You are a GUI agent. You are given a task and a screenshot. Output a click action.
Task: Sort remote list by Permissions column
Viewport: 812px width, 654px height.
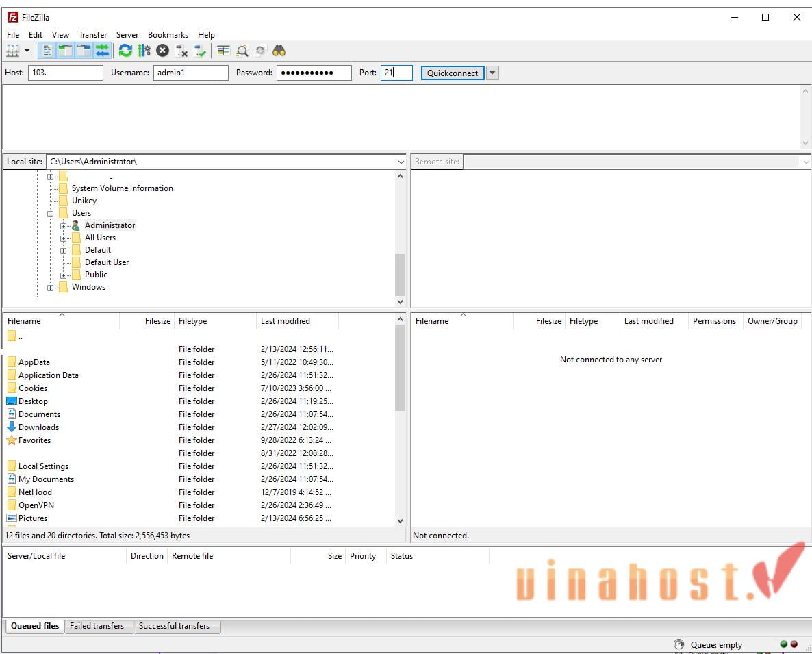[715, 321]
